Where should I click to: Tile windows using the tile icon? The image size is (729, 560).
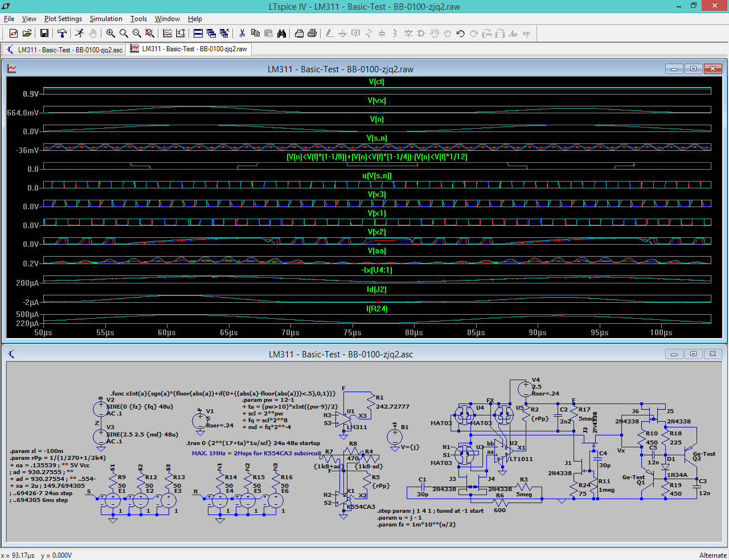(x=198, y=34)
